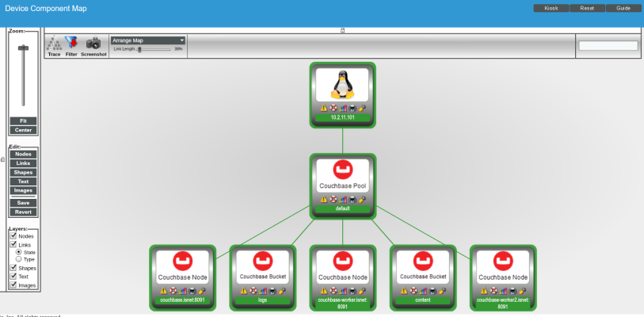Click the couchbase.isnet:8091 label
This screenshot has height=317, width=644.
click(x=182, y=300)
